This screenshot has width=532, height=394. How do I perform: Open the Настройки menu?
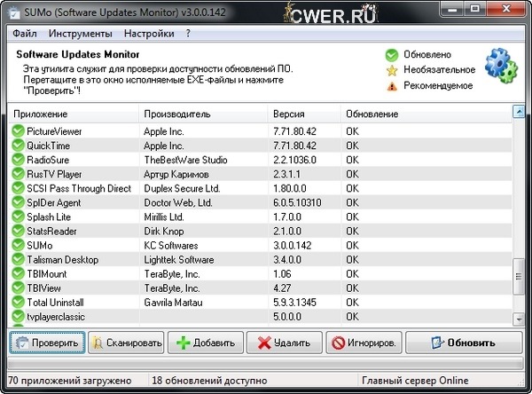pyautogui.click(x=149, y=34)
